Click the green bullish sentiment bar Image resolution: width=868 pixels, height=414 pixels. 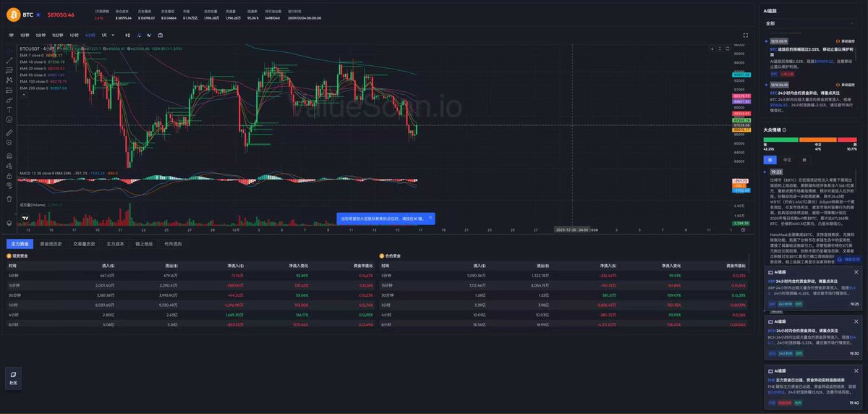tap(783, 140)
